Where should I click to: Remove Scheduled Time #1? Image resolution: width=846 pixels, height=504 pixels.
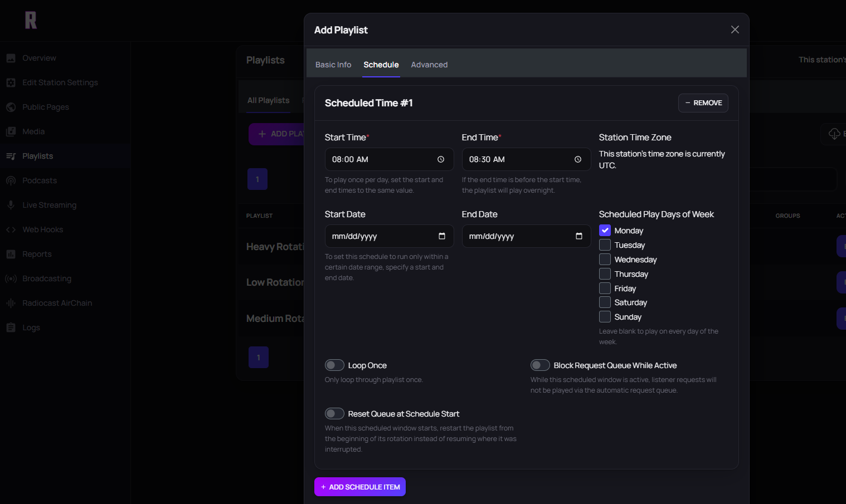pos(703,103)
